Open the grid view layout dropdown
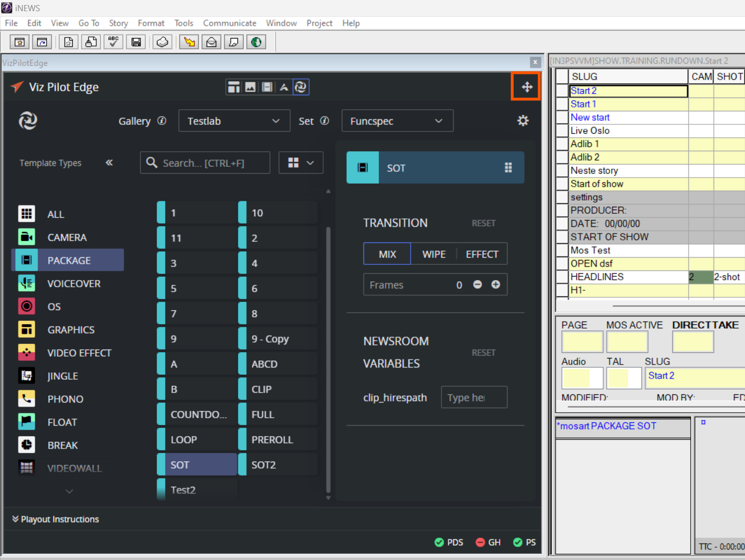 (301, 162)
